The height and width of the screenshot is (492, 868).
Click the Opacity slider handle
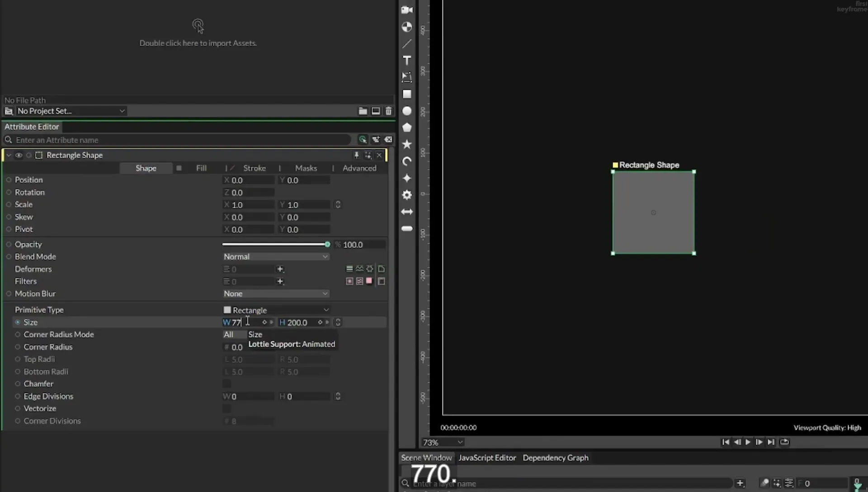pos(327,244)
